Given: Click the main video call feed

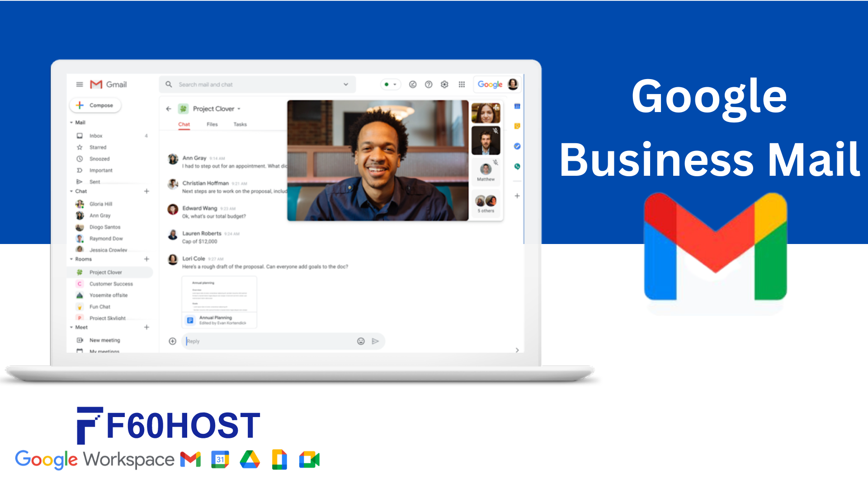Looking at the screenshot, I should [x=378, y=160].
